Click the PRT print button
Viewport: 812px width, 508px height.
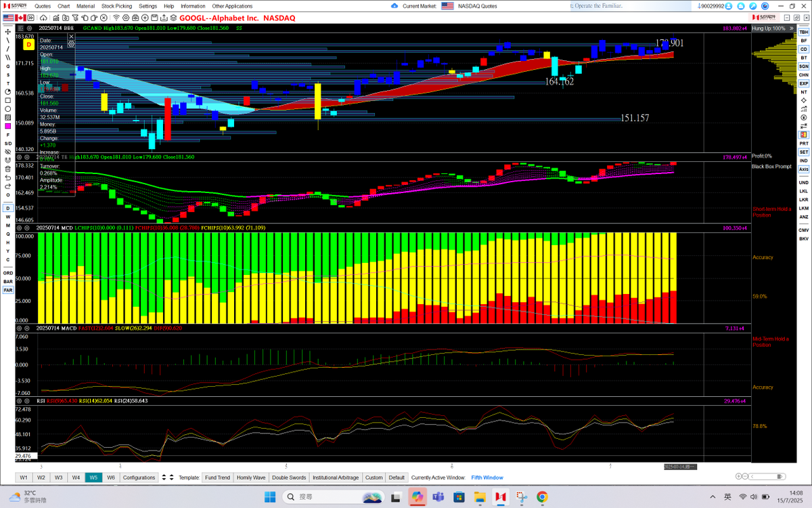pyautogui.click(x=804, y=144)
